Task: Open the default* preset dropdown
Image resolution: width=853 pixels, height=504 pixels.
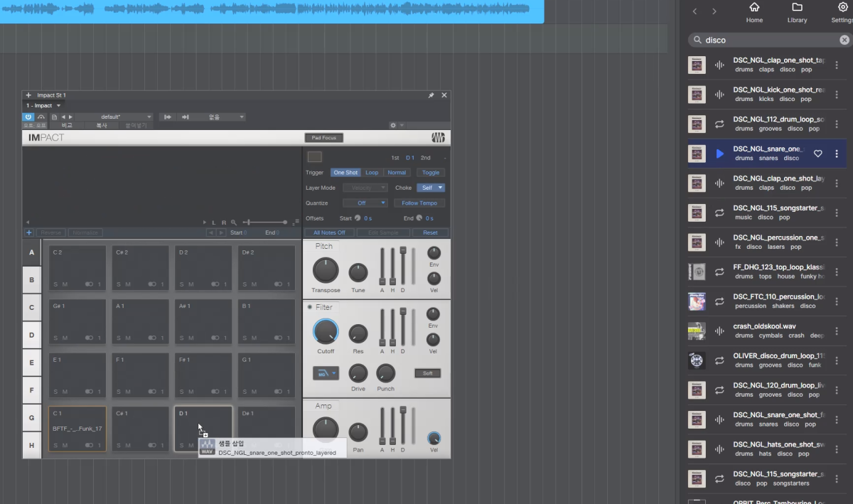Action: (x=114, y=117)
